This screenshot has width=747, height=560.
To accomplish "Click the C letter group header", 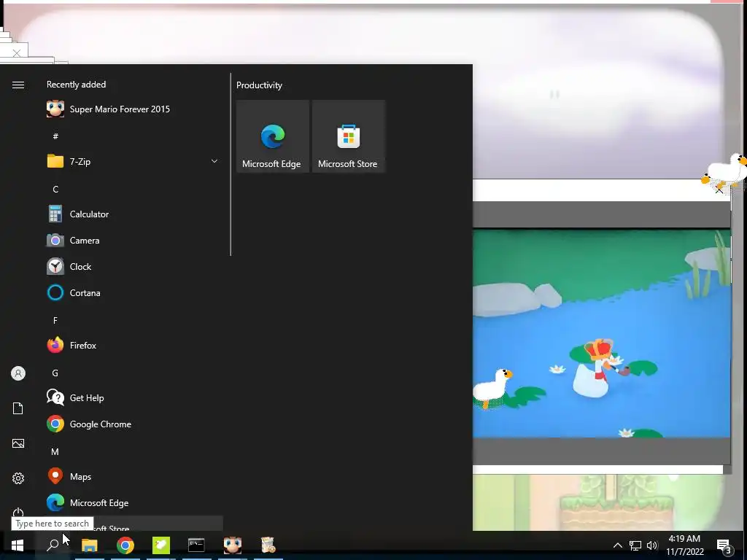I will click(x=55, y=189).
